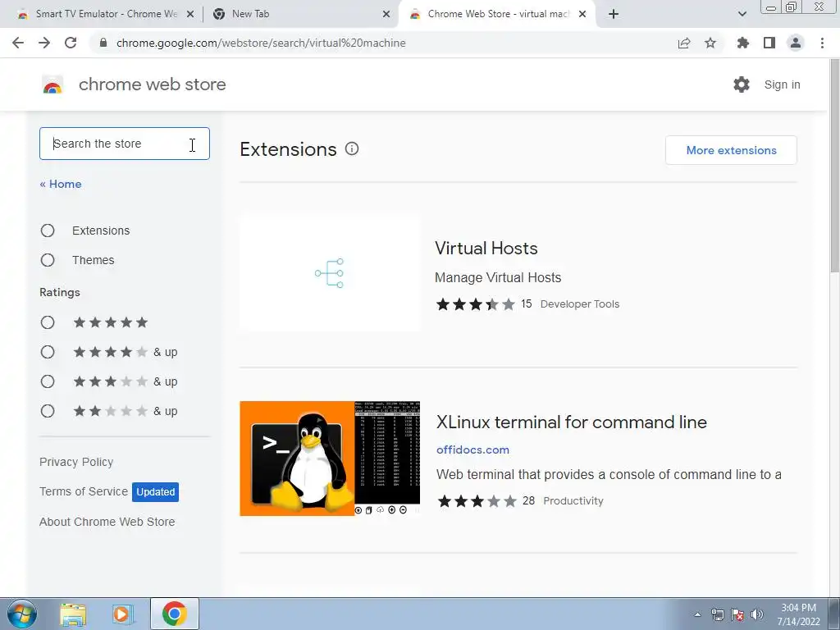The height and width of the screenshot is (630, 840).
Task: Reload the current page
Action: pyautogui.click(x=71, y=43)
